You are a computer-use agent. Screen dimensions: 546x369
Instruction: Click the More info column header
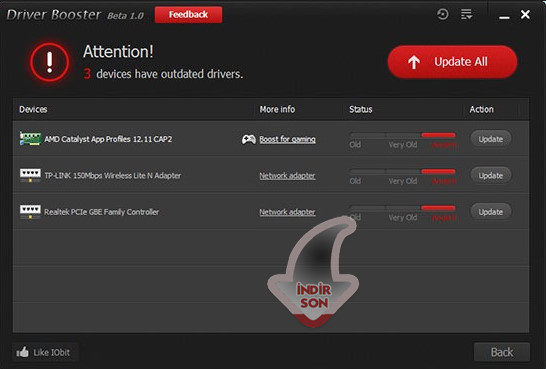(277, 109)
